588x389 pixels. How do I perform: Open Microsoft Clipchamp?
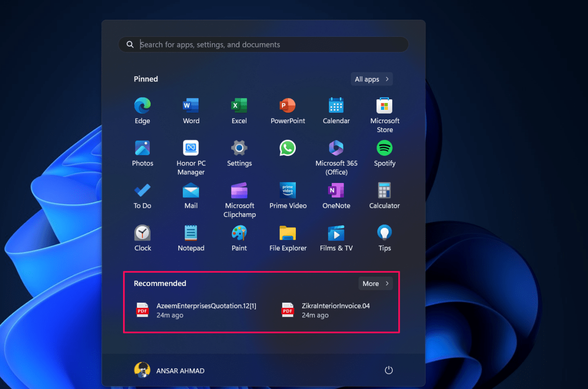239,190
